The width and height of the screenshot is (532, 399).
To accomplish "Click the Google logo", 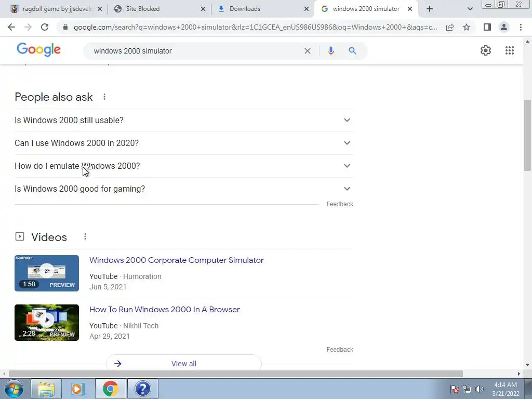I will 38,50.
